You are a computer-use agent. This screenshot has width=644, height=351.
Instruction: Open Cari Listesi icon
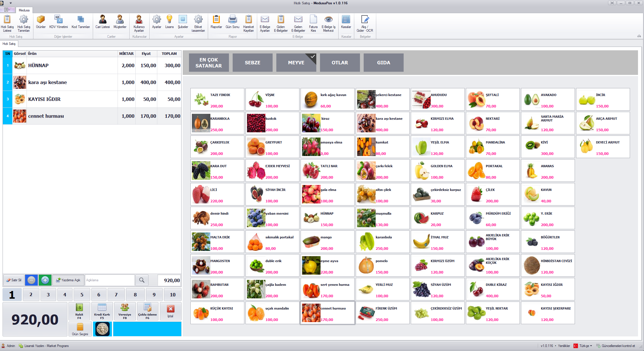click(102, 22)
